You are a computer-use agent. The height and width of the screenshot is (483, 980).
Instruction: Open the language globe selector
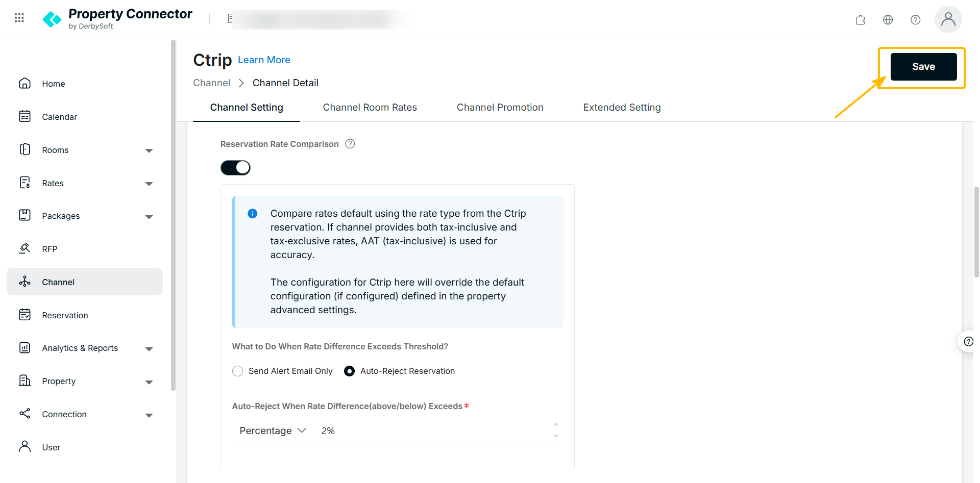(x=888, y=20)
